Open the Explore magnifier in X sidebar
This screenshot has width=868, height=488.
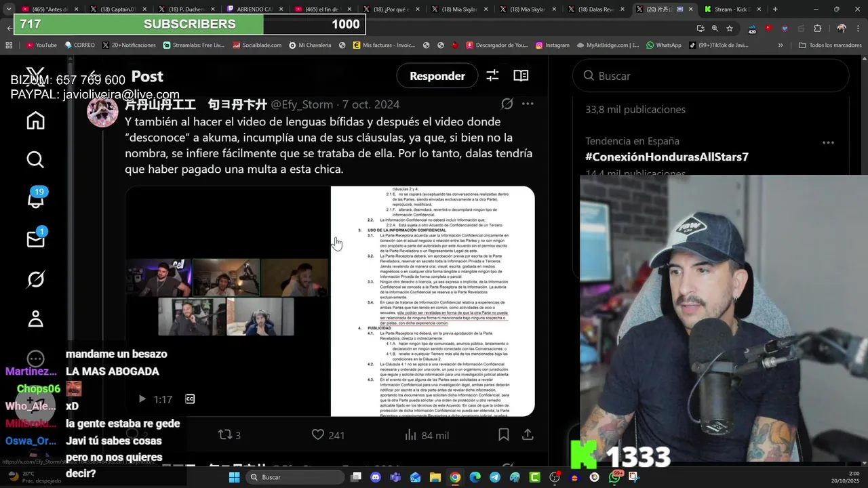point(35,159)
